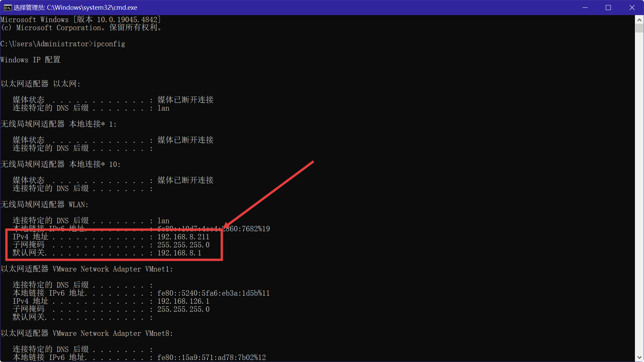Viewport: 644px width, 362px height.
Task: Click the VMnet1 IPv6 address fe80::5240:5fa6:eb3a:1d5b%11
Action: 214,293
